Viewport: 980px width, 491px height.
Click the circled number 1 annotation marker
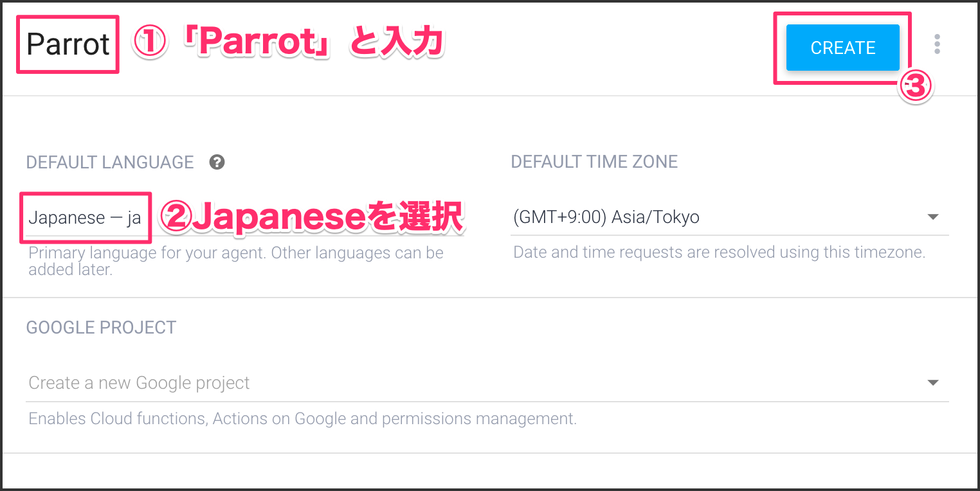[x=149, y=44]
